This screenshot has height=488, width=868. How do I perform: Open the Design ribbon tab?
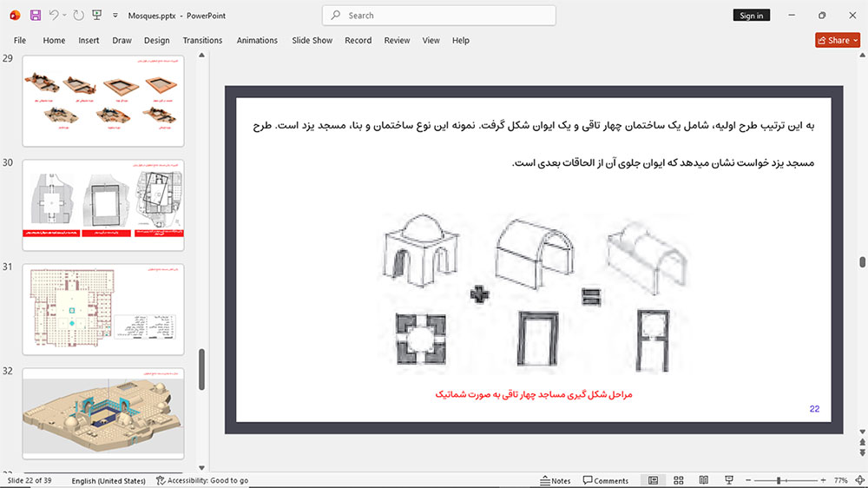tap(156, 41)
